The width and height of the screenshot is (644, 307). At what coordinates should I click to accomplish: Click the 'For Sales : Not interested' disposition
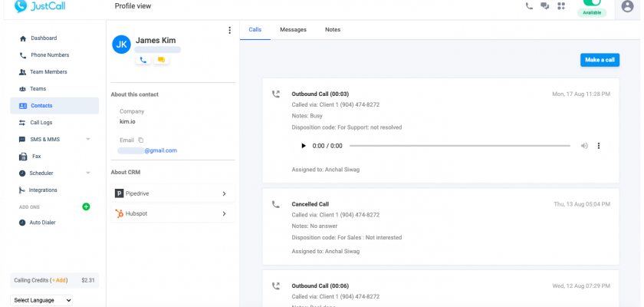pyautogui.click(x=370, y=238)
